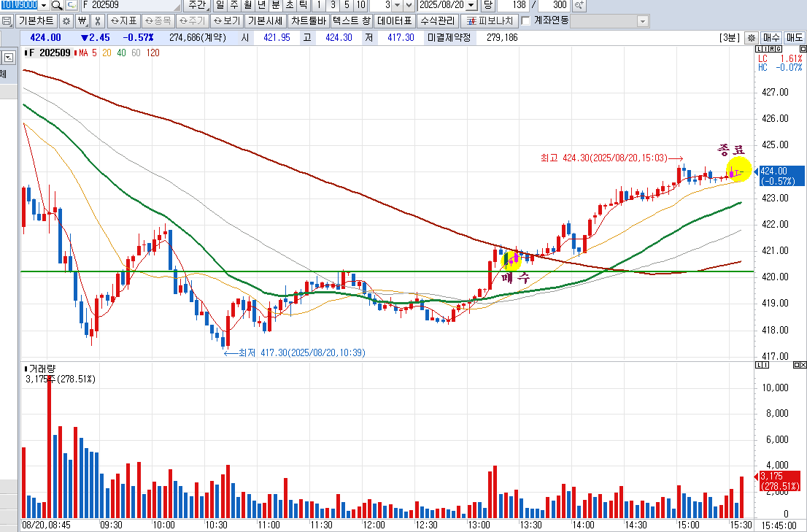Image resolution: width=807 pixels, height=532 pixels.
Task: Click the 매도 sell button
Action: pyautogui.click(x=794, y=37)
